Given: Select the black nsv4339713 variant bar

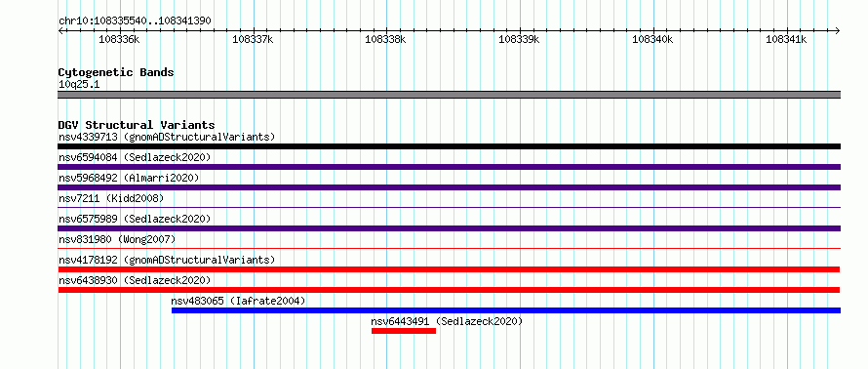Looking at the screenshot, I should [449, 146].
